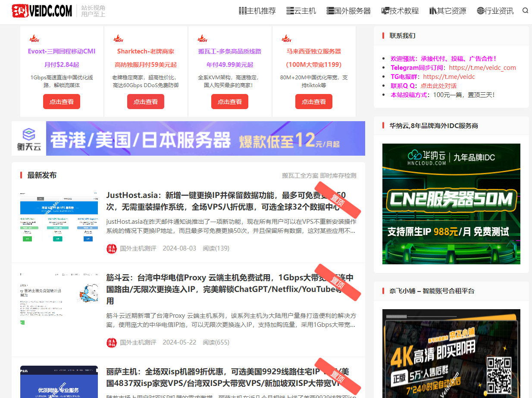532x398 pixels.
Task: Click the HOT icon above 马来西亚独立服务器 card
Action: tap(286, 38)
